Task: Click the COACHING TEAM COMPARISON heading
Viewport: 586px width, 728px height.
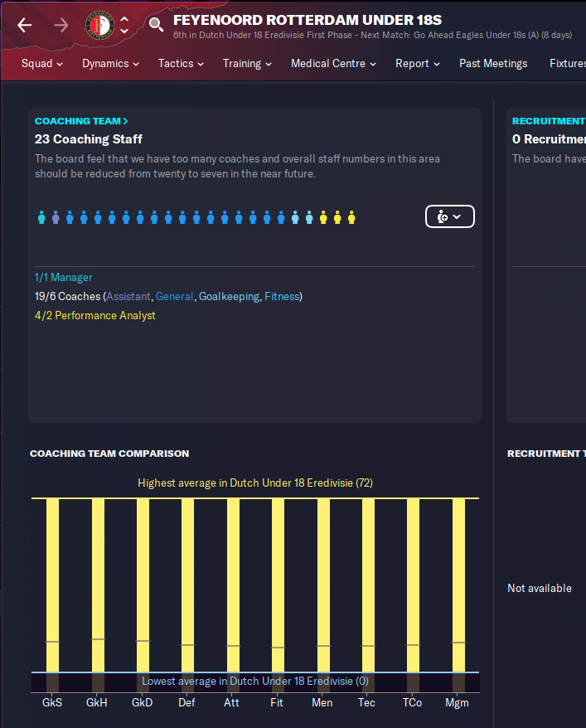Action: (109, 454)
